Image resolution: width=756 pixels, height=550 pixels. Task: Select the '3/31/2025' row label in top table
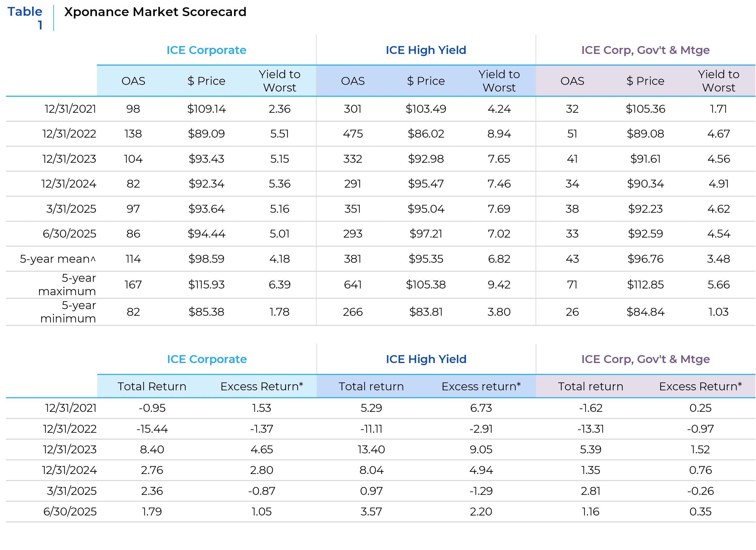click(x=71, y=209)
